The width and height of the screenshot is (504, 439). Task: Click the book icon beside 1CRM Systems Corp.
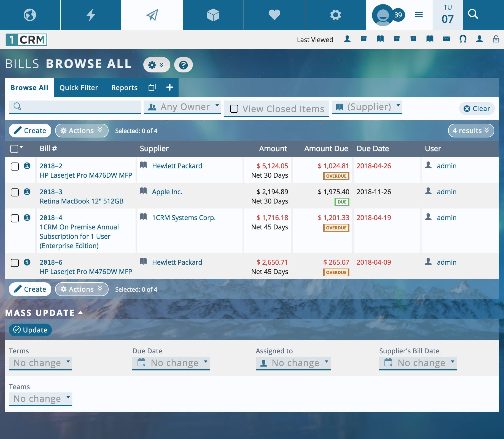coord(143,217)
